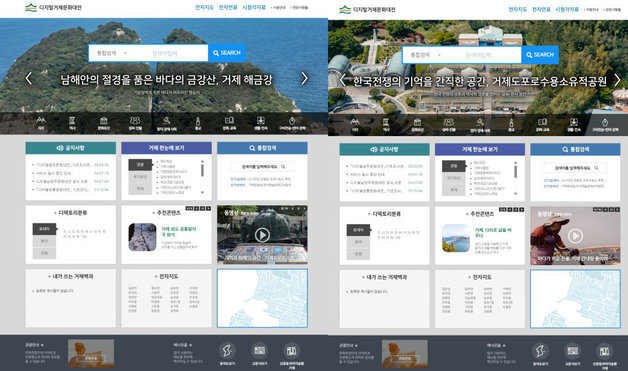This screenshot has height=371, width=628.
Task: Go to next slide on 해금강 banner
Action: coord(304,78)
